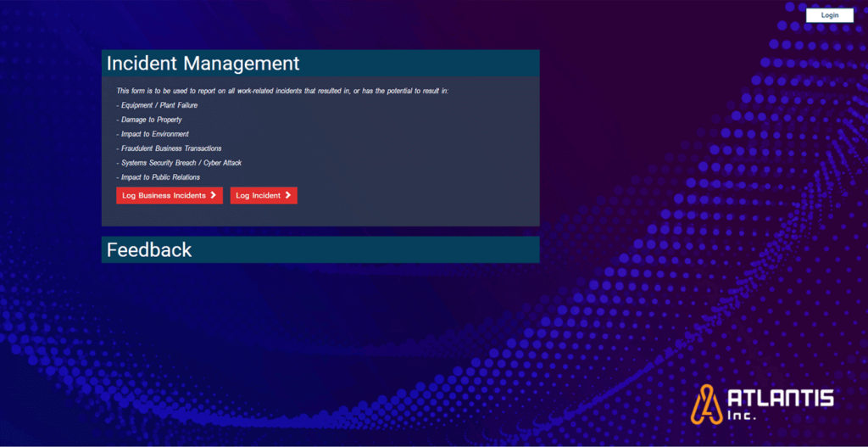Click chevron arrow on Log Incident button
This screenshot has width=868, height=447.
point(288,196)
